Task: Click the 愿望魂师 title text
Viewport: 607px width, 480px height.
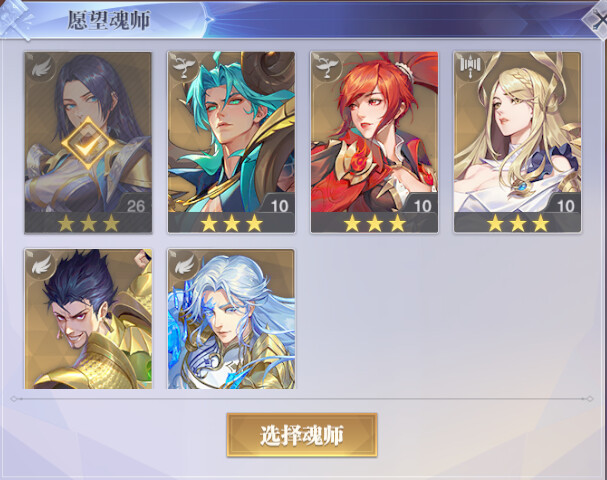Action: [109, 21]
